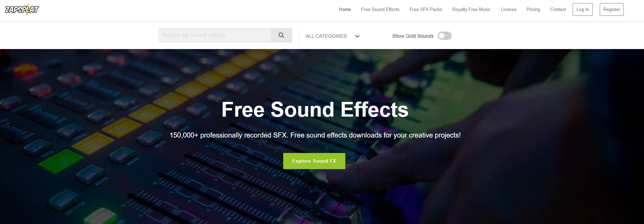Click the green Explore Sound FX button
The image size is (644, 224).
coord(314,161)
